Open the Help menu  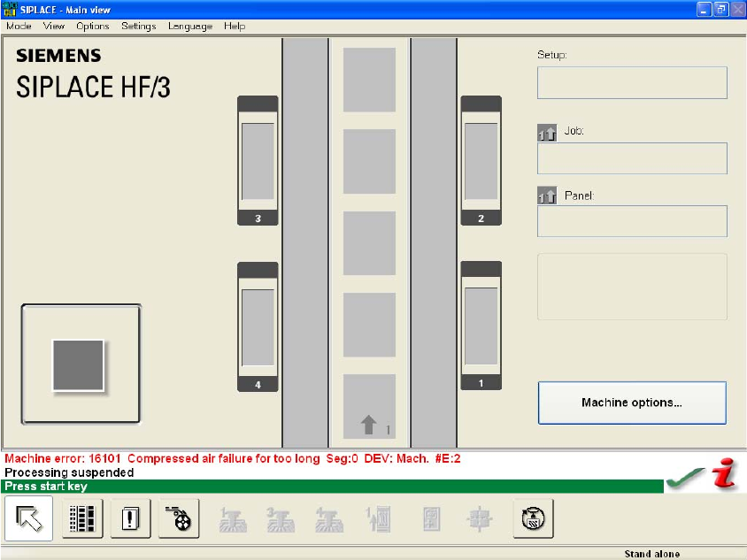[235, 27]
